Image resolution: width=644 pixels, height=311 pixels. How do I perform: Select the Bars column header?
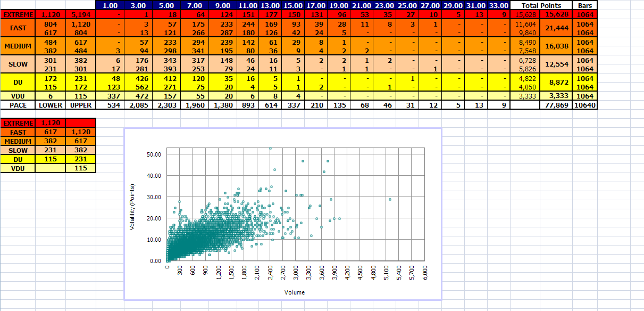[x=584, y=5]
